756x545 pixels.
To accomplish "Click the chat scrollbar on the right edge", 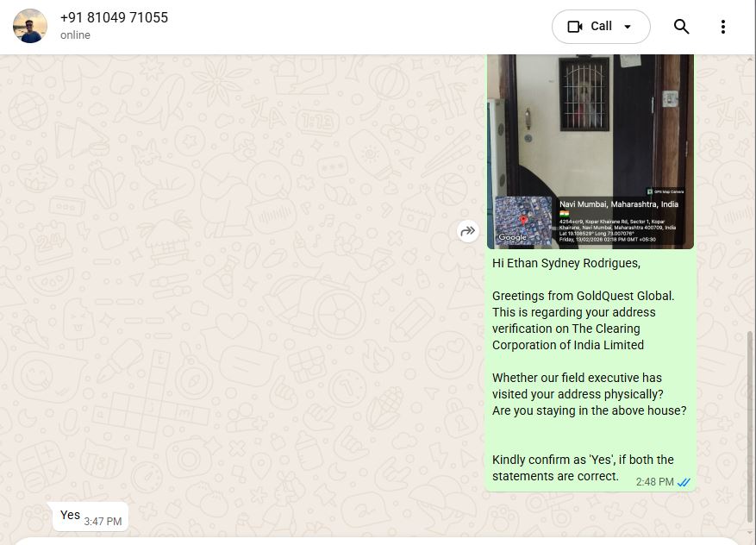I will (750, 427).
